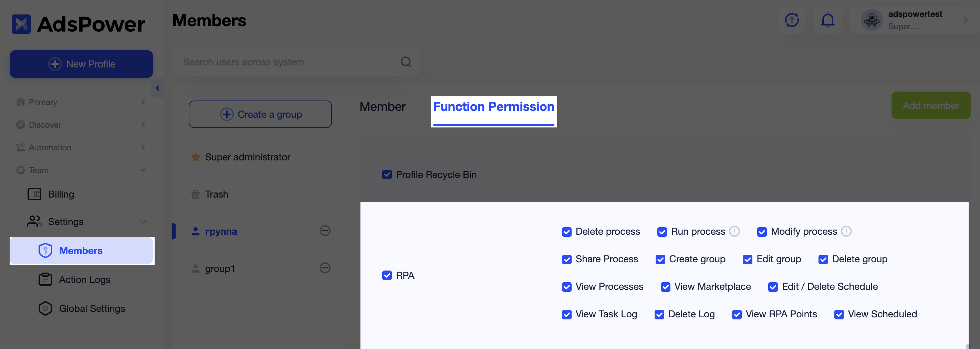Click the notification bell icon
Screen dimensions: 980x349
click(827, 20)
